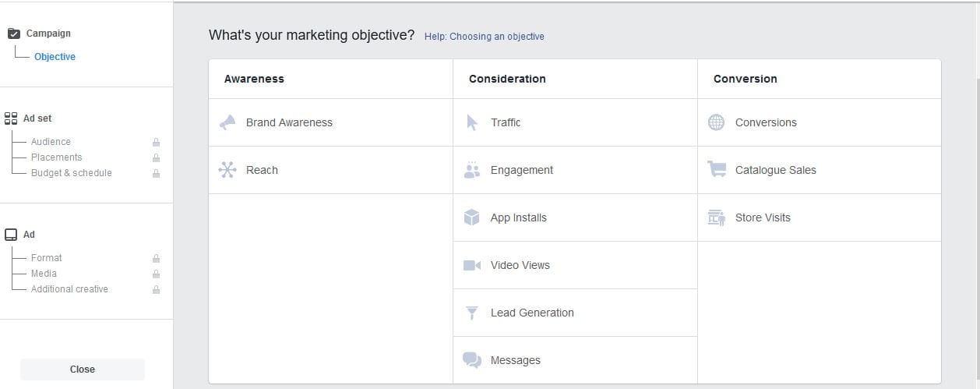
Task: Go to Additional creative under Ad
Action: point(69,289)
